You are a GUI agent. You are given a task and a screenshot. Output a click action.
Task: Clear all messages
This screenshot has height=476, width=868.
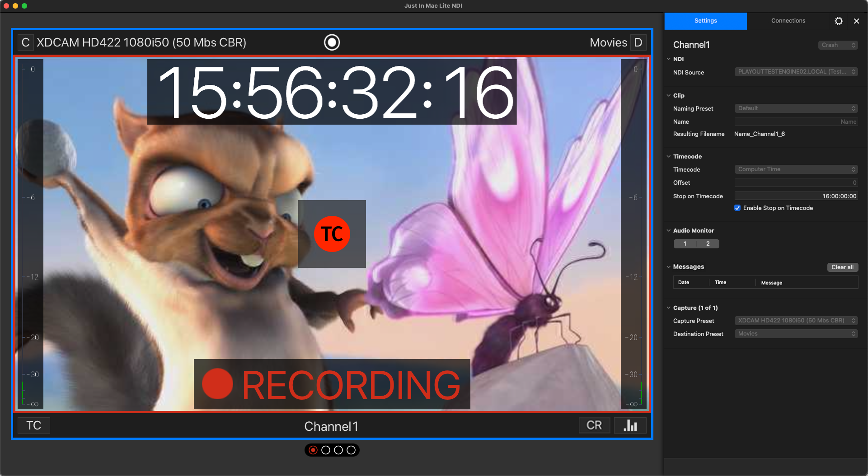(x=842, y=267)
